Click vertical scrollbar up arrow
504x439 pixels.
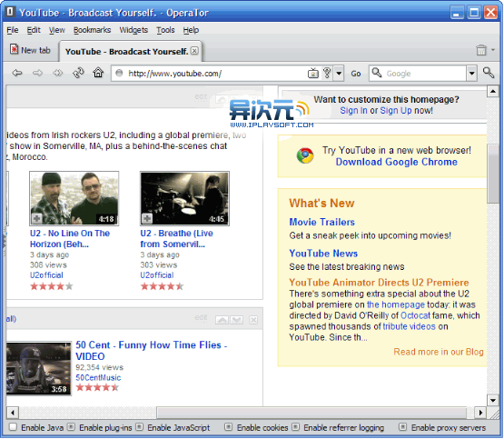point(493,92)
